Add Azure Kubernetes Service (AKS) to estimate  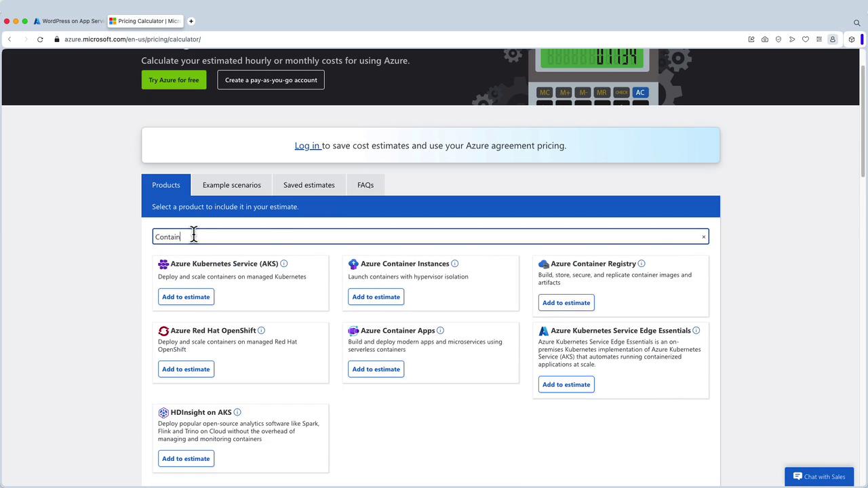click(x=186, y=297)
